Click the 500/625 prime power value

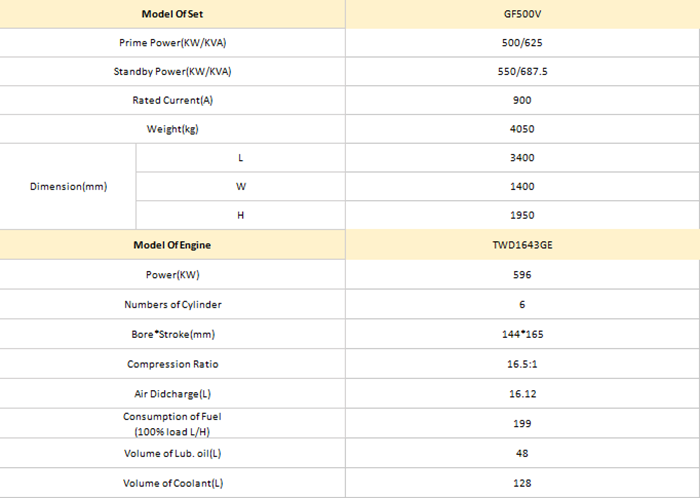pos(522,43)
